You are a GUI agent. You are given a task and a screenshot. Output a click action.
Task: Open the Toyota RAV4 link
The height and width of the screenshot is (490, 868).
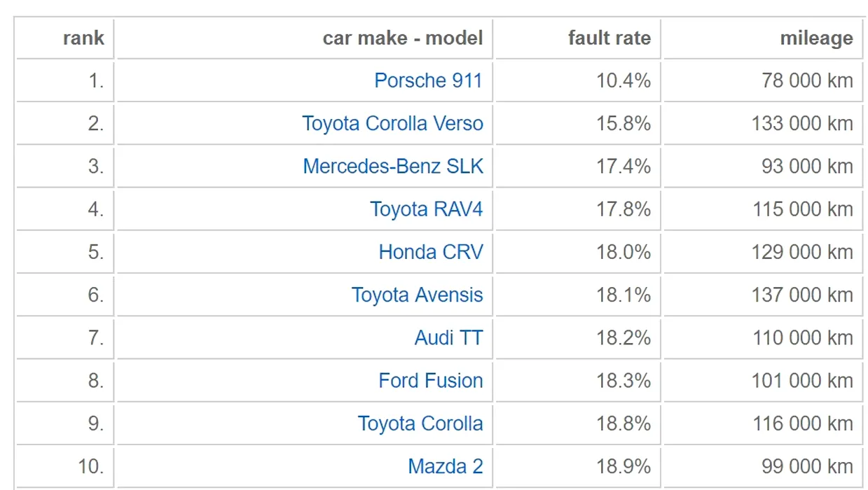click(x=426, y=209)
